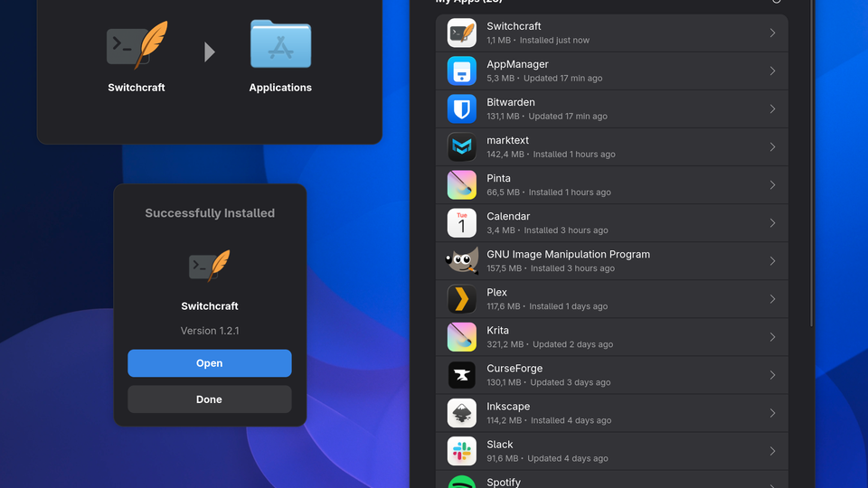Click the GIMP mascot icon
The width and height of the screenshot is (868, 488).
(x=462, y=260)
